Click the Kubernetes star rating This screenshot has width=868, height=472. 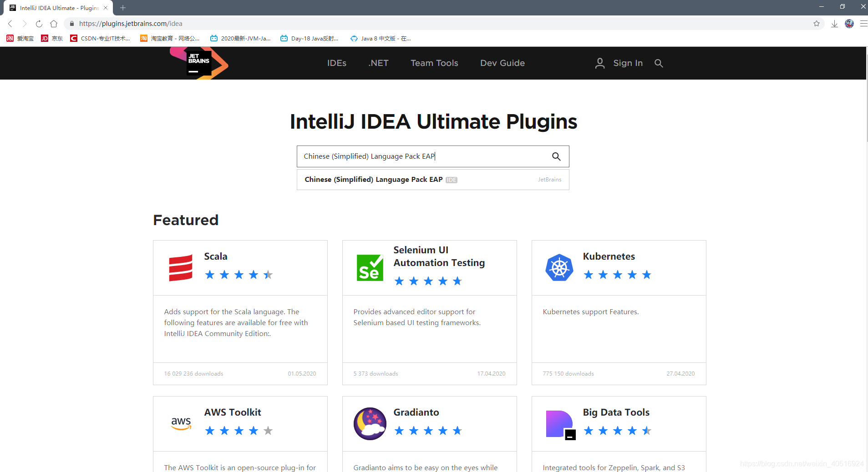(x=618, y=275)
